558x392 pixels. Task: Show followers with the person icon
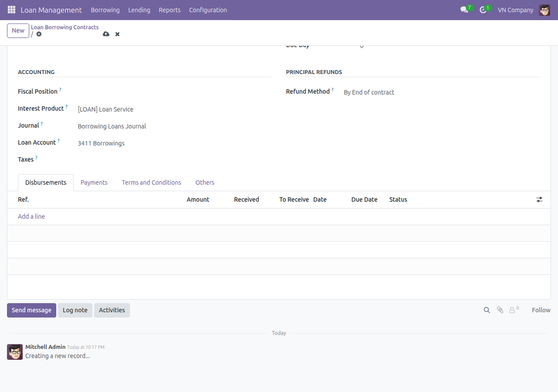pos(514,310)
